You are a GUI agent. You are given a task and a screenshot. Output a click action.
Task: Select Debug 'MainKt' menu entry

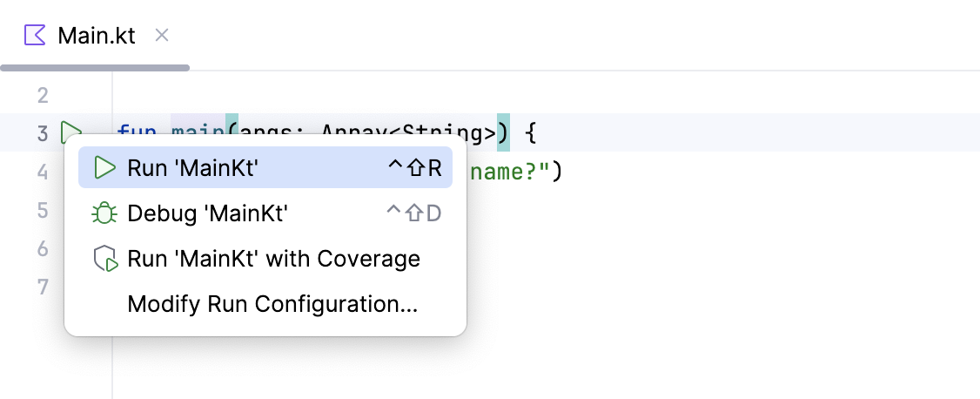point(207,213)
